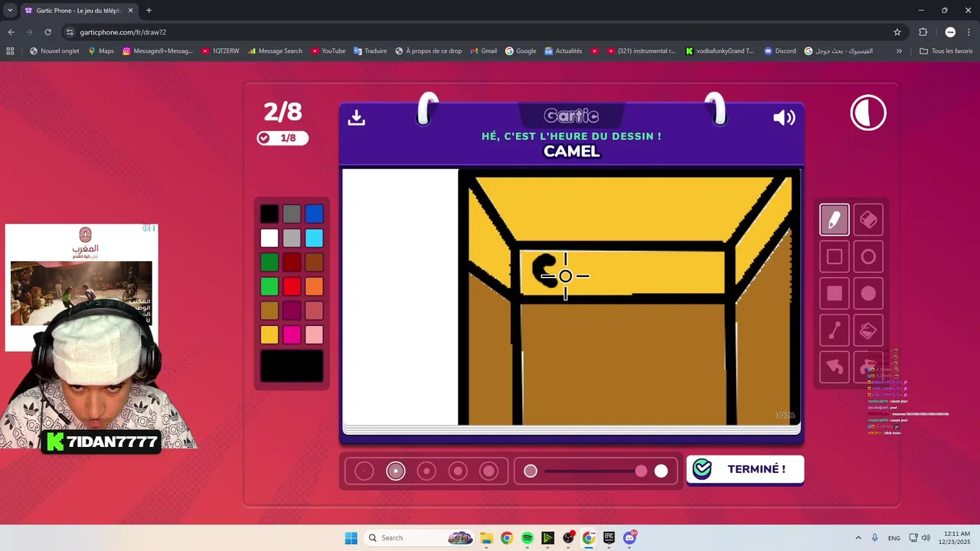Select the paint bucket fill tool
Image resolution: width=980 pixels, height=551 pixels.
pyautogui.click(x=868, y=331)
